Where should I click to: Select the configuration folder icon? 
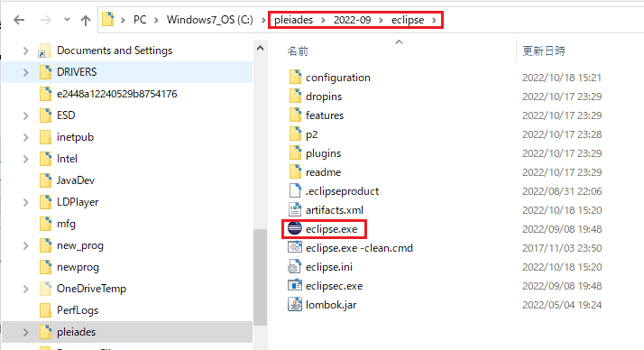click(x=295, y=77)
